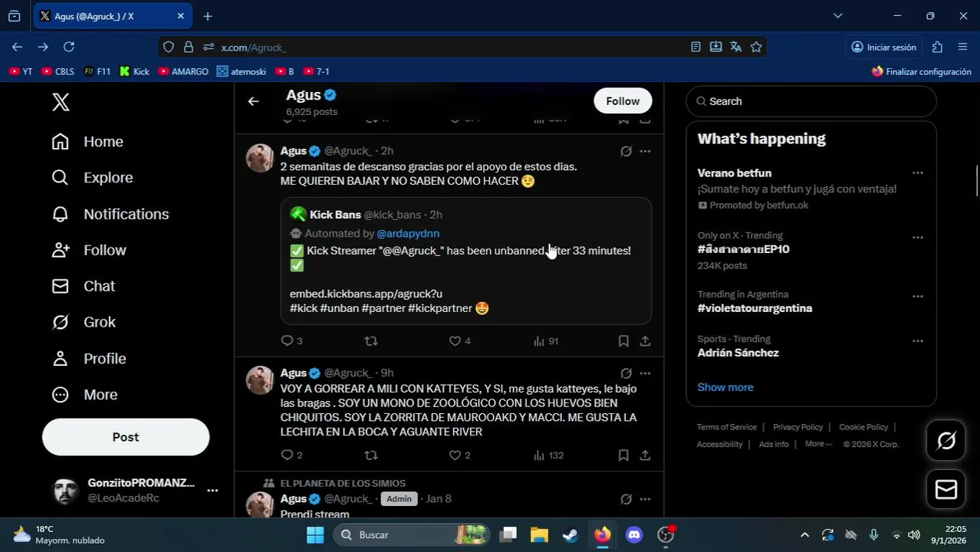Like the post with 2 likes
The height and width of the screenshot is (552, 980).
[459, 455]
